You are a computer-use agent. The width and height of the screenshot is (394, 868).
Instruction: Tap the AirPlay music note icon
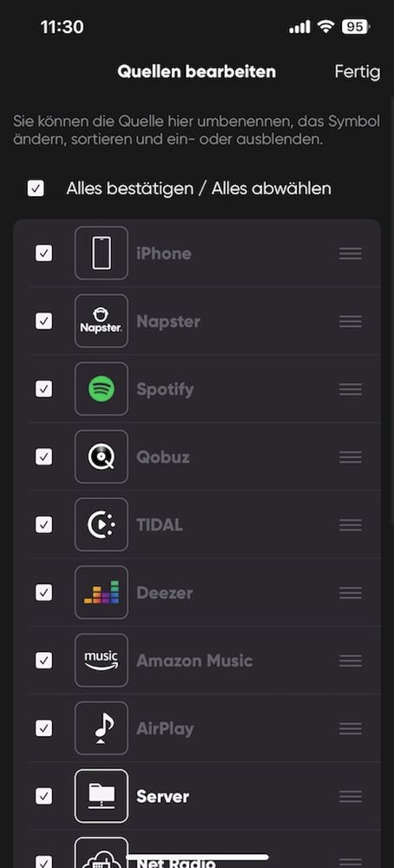click(x=102, y=728)
